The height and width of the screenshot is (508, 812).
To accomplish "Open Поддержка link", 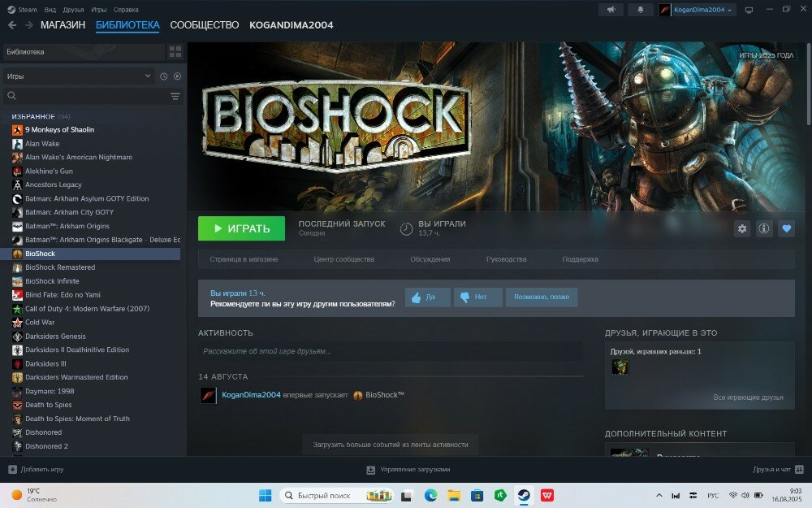I will [580, 259].
